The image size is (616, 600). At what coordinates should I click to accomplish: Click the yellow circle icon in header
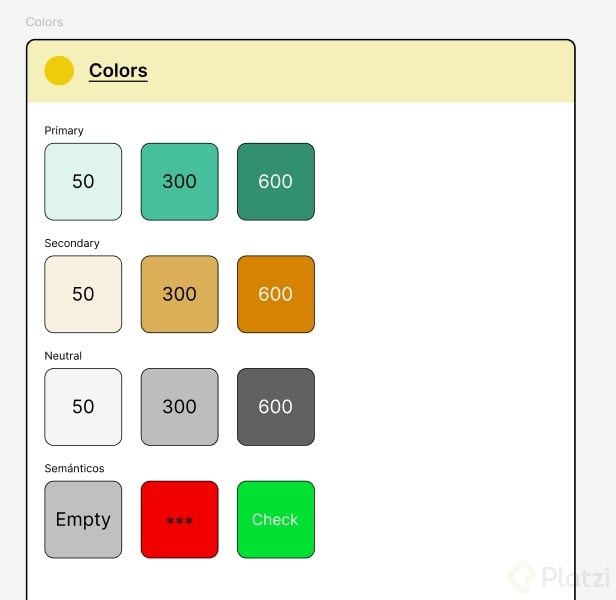coord(59,71)
